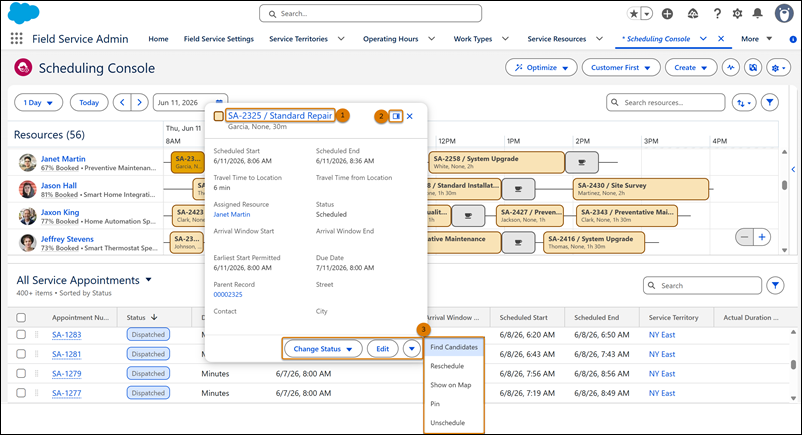The height and width of the screenshot is (435, 802).
Task: Click the SA-2430 / Site Survey appointment block
Action: tap(641, 189)
